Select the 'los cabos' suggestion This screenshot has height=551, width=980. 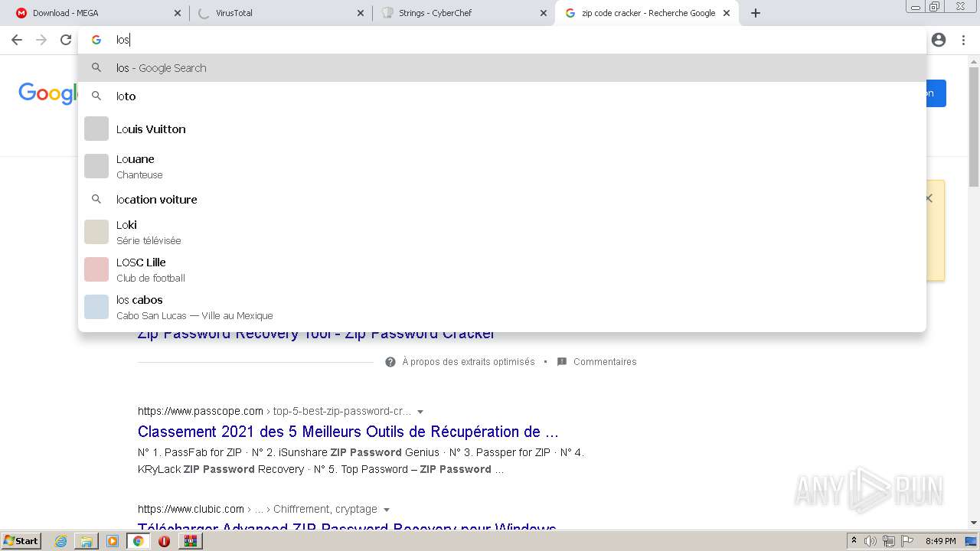coord(501,307)
